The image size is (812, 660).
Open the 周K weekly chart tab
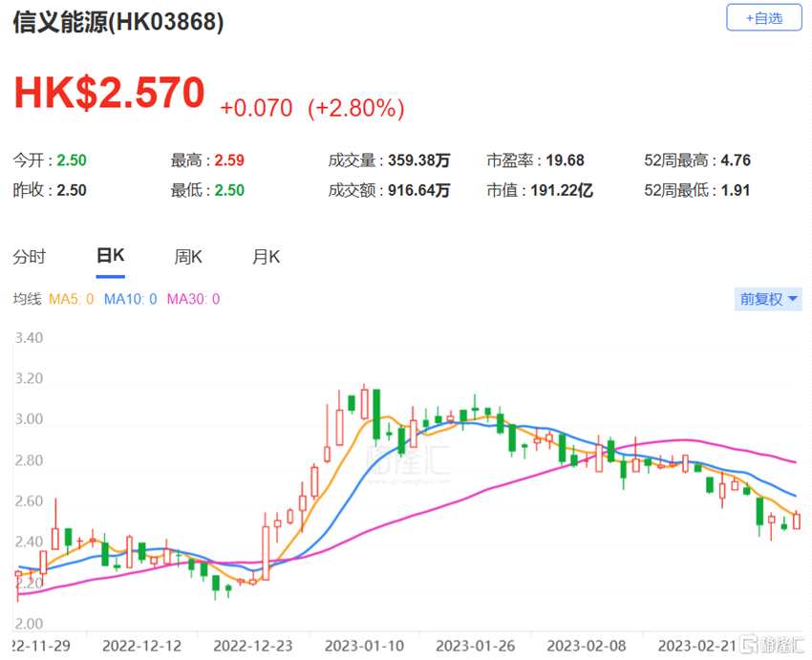188,256
